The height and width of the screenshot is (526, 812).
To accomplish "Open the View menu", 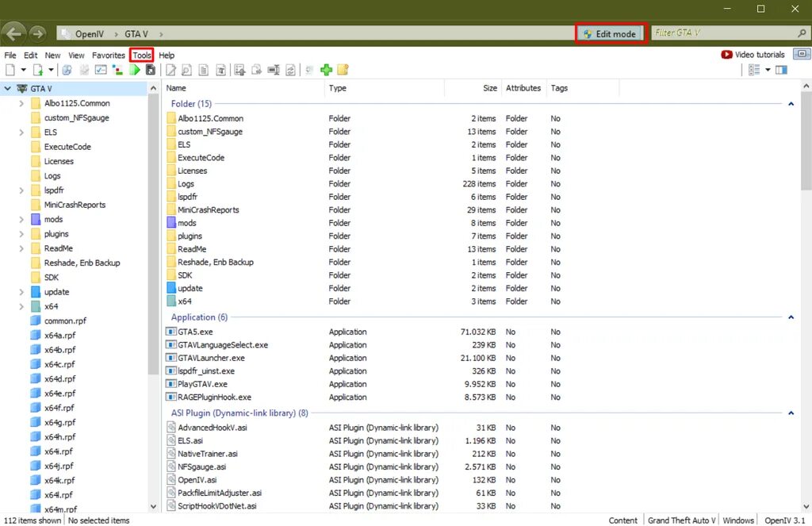I will pyautogui.click(x=76, y=55).
